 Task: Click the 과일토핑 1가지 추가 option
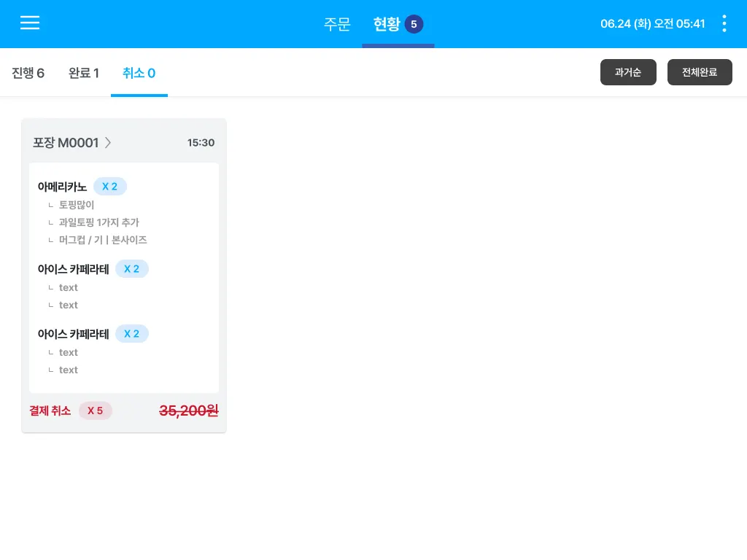click(98, 222)
